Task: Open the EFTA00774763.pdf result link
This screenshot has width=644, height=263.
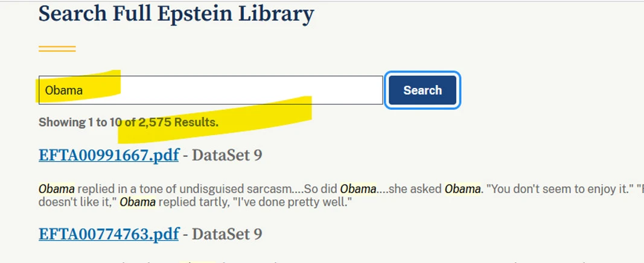Action: point(109,233)
